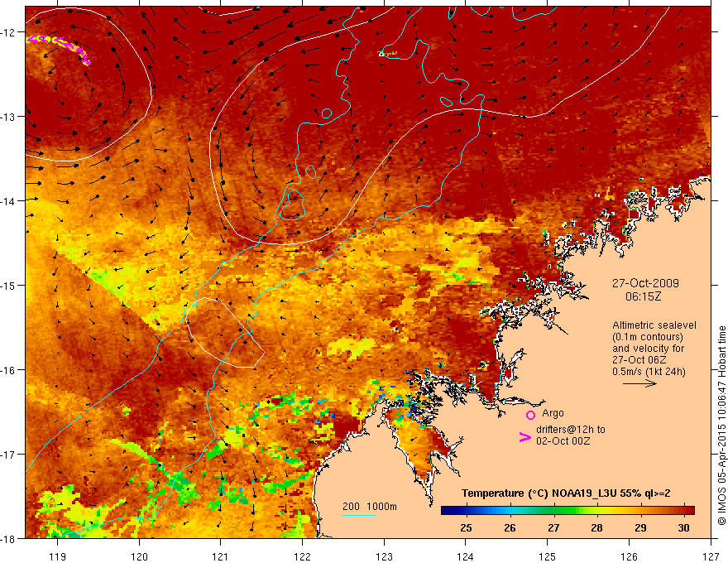
Task: Click the longitude axis label 126
Action: click(x=629, y=556)
